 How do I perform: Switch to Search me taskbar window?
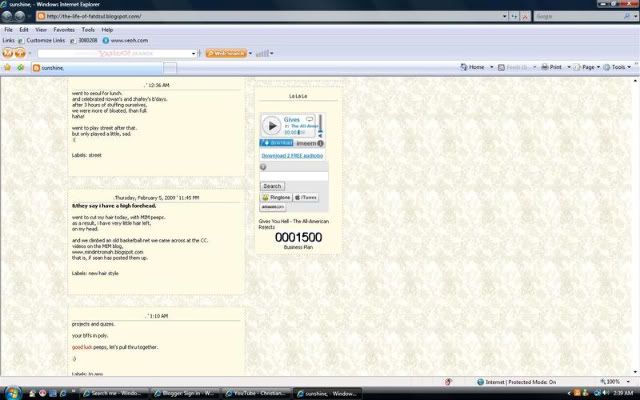(x=113, y=393)
